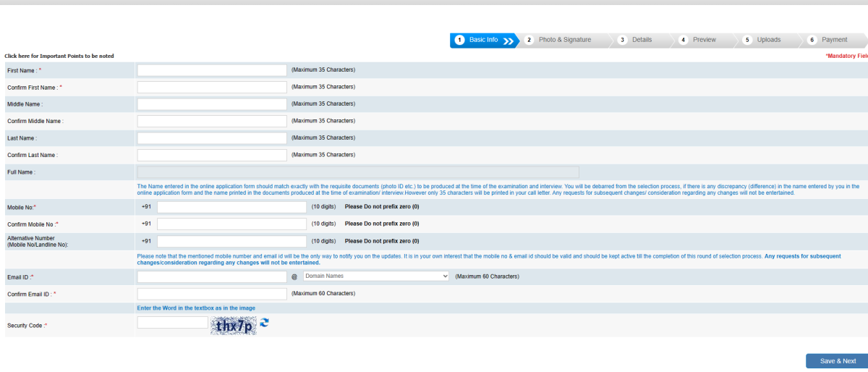The width and height of the screenshot is (868, 372).
Task: Focus the Mobile No input field
Action: click(x=231, y=207)
